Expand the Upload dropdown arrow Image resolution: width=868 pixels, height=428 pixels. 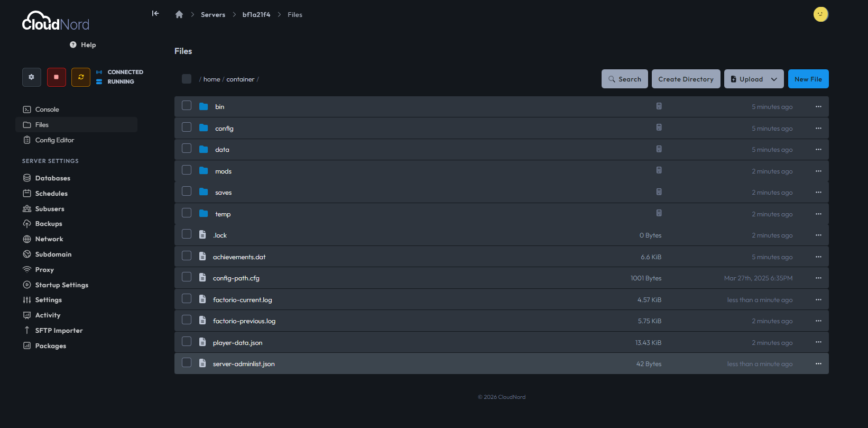774,79
